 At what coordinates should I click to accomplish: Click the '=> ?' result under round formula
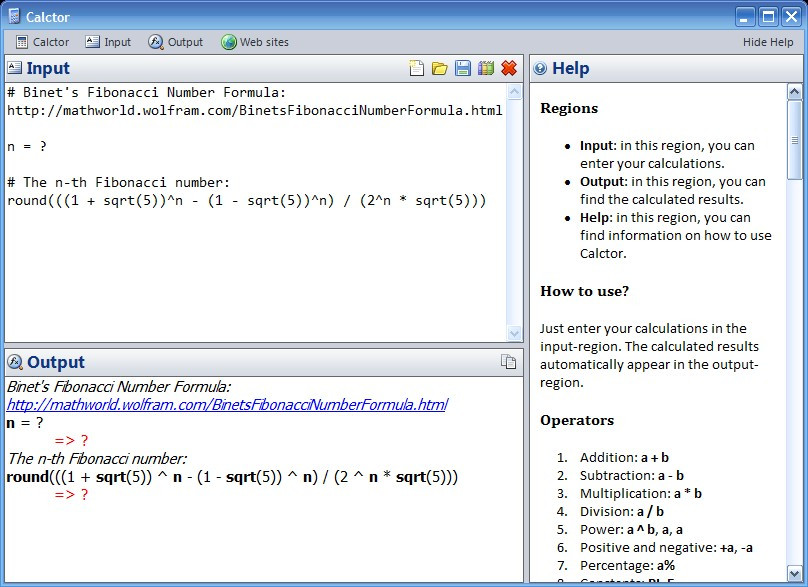[71, 495]
